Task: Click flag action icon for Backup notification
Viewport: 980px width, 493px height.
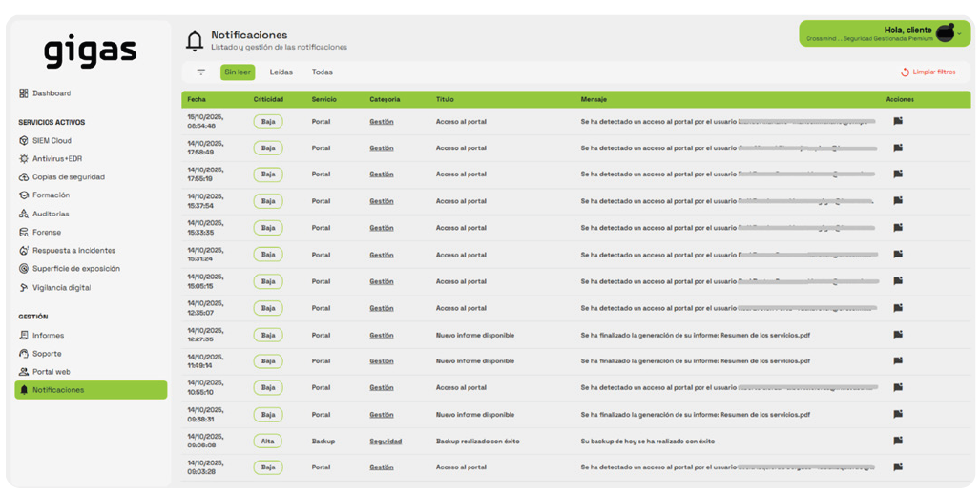Action: click(897, 441)
